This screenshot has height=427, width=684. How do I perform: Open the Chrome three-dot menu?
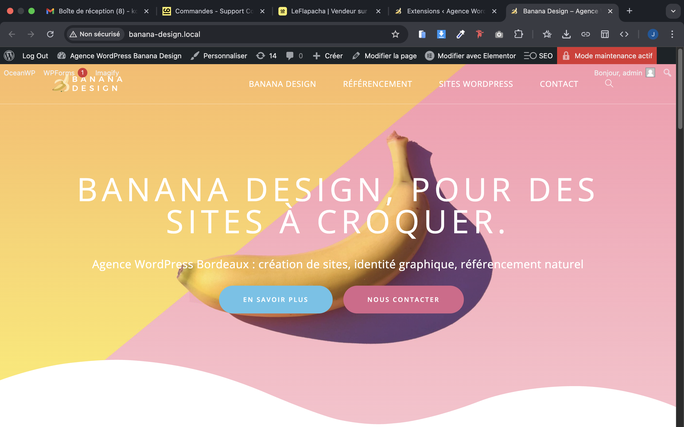click(x=672, y=34)
